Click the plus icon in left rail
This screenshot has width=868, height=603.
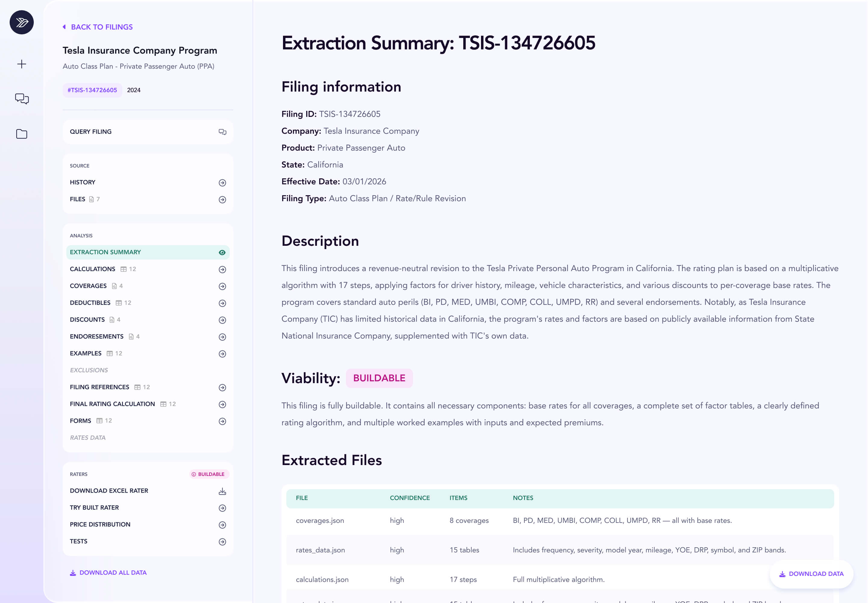coord(21,64)
